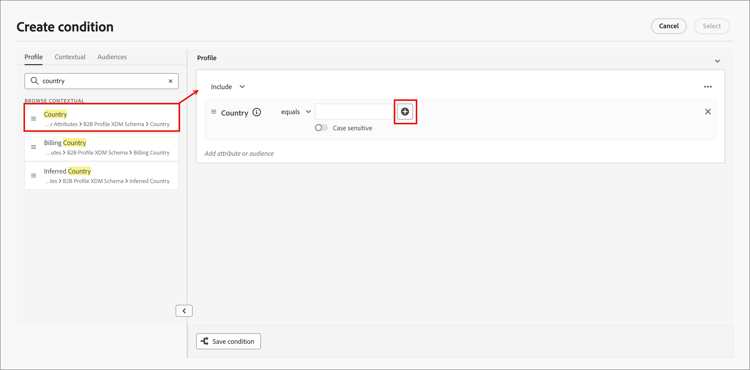The image size is (750, 370).
Task: Select the Billing Country attribute result
Action: pyautogui.click(x=101, y=147)
